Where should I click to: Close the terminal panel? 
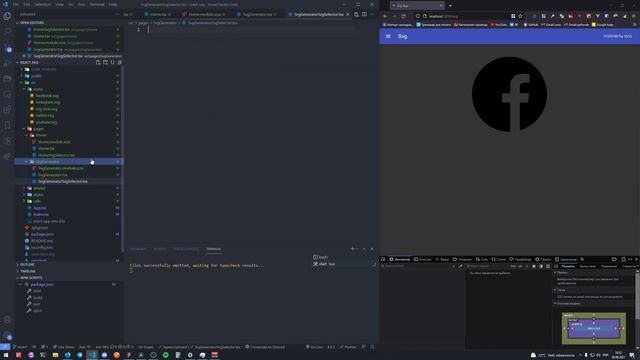pyautogui.click(x=372, y=249)
